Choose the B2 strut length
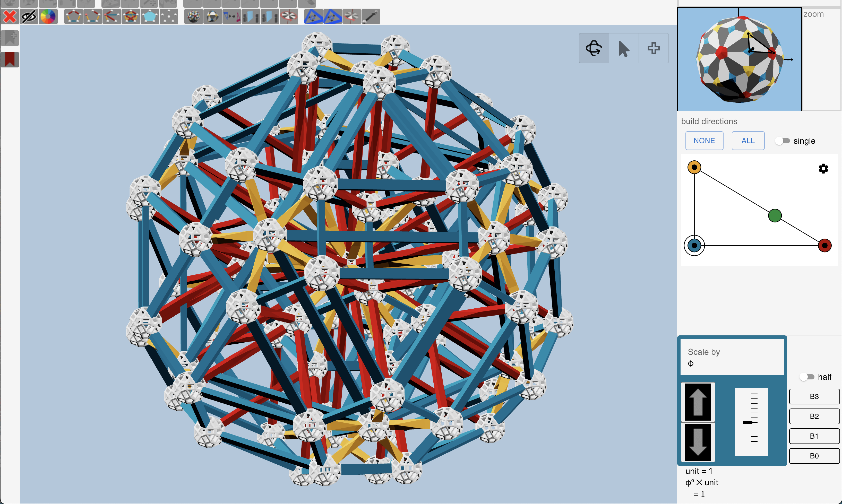842x504 pixels. point(814,416)
